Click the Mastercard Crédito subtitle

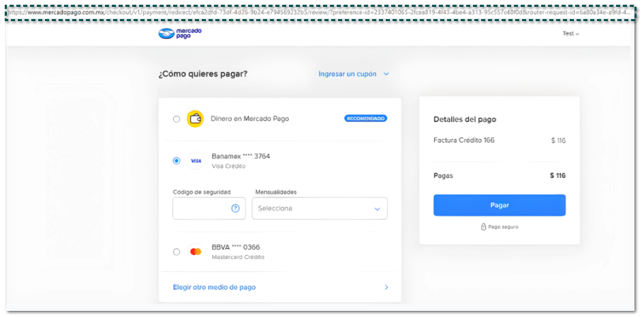point(238,258)
